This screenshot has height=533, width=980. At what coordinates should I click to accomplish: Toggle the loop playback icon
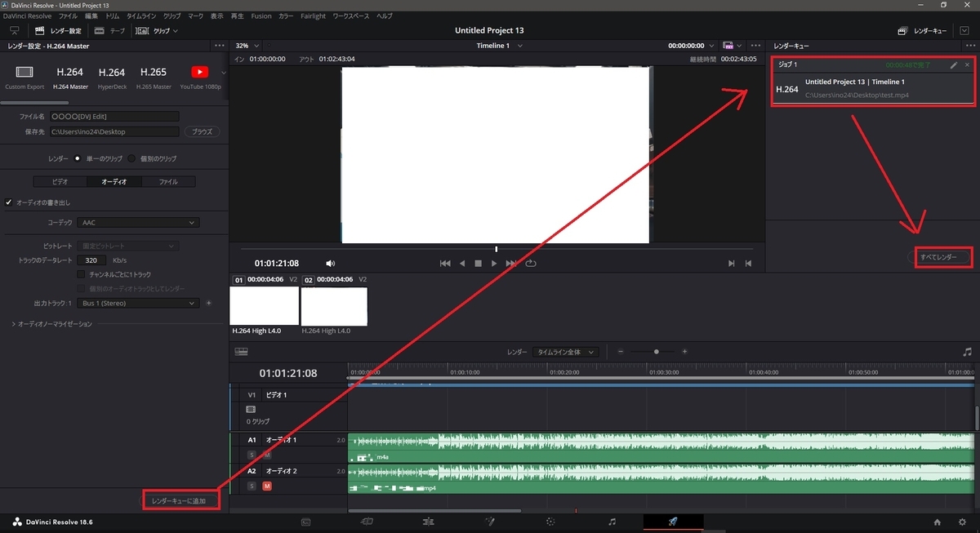pos(531,264)
